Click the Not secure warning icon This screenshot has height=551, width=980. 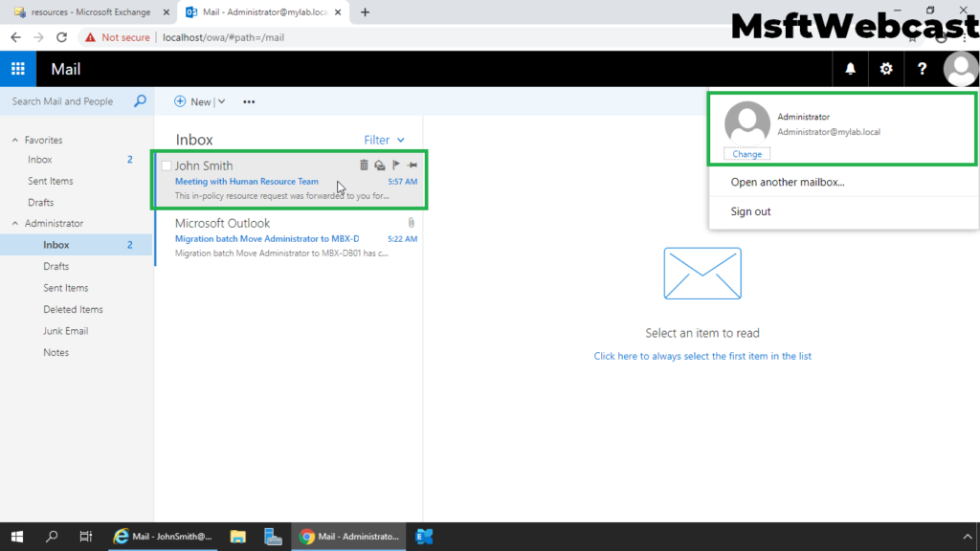[91, 37]
